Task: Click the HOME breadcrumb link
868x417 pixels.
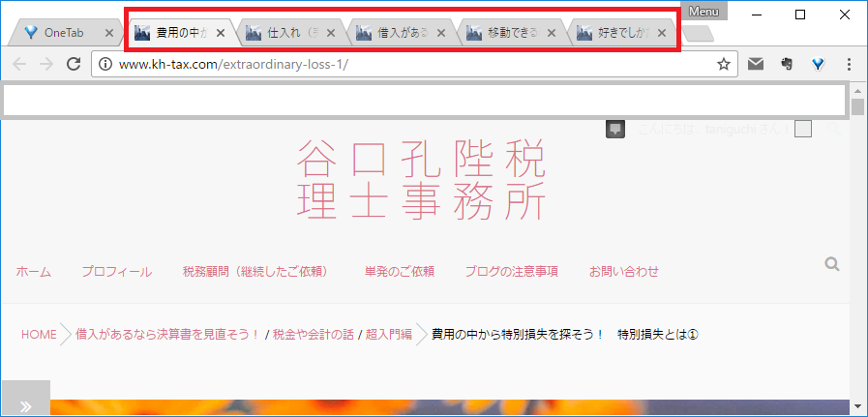Action: [39, 334]
